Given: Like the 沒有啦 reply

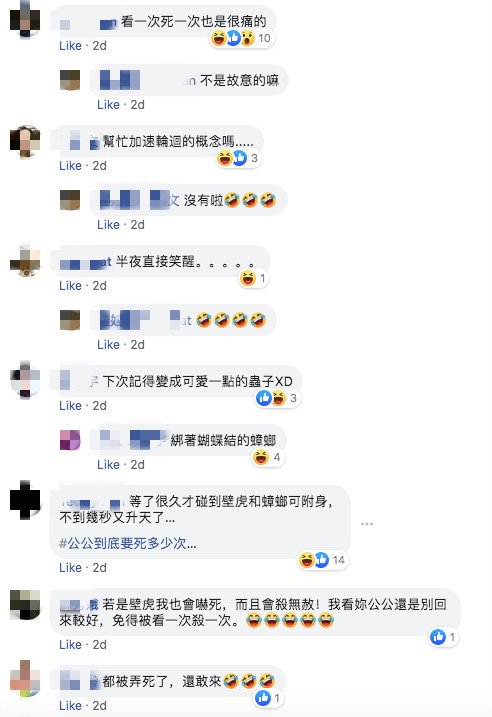Looking at the screenshot, I should 108,225.
